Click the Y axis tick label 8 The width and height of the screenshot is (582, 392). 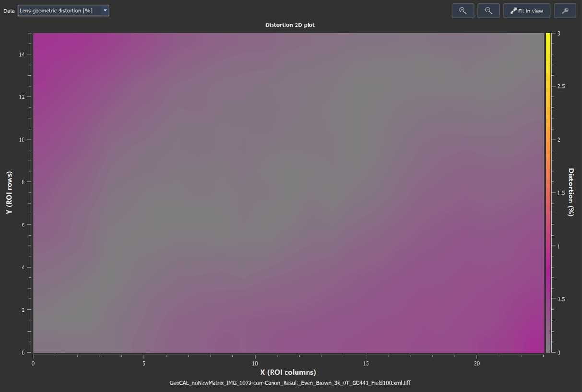[x=24, y=182]
